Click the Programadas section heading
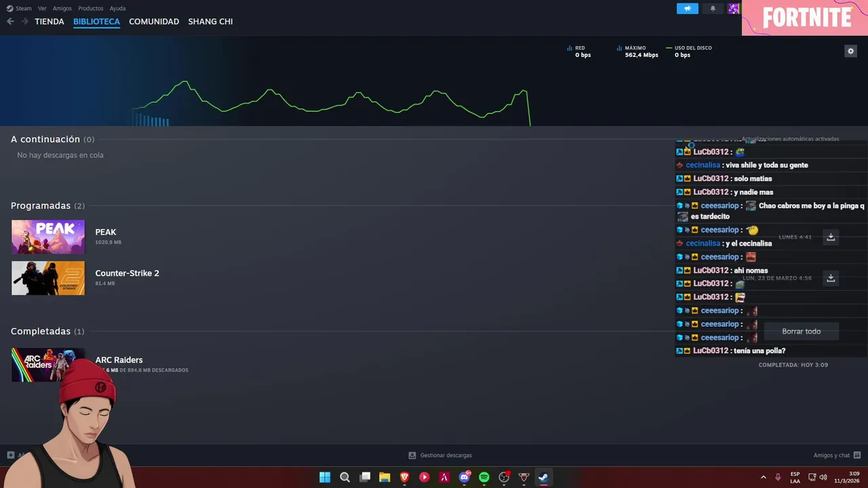The height and width of the screenshot is (488, 868). [41, 205]
